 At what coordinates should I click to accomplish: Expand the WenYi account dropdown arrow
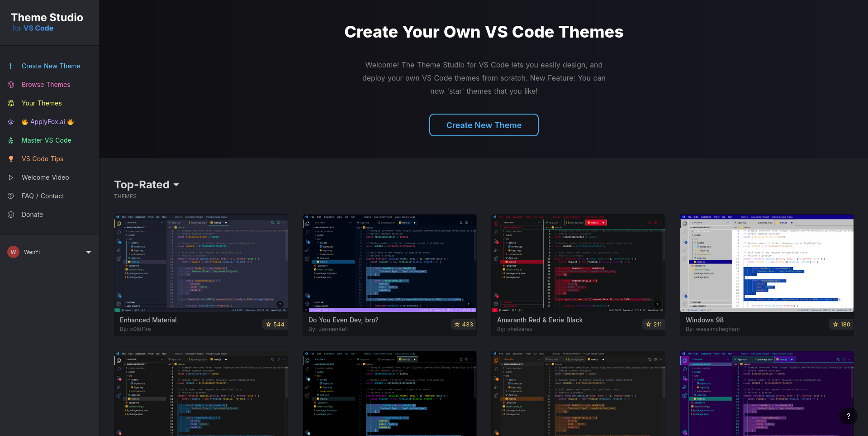89,252
